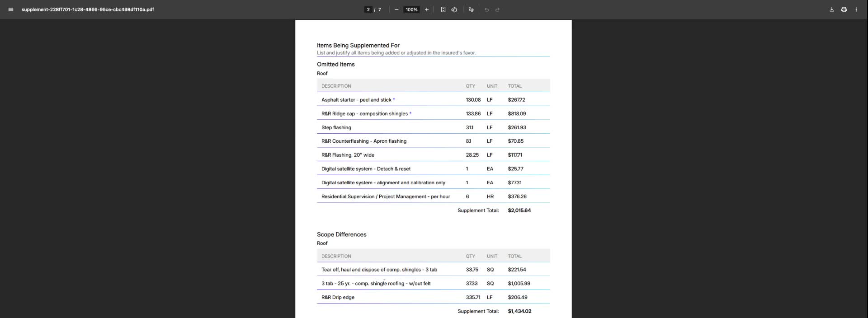Download the PDF file

831,9
